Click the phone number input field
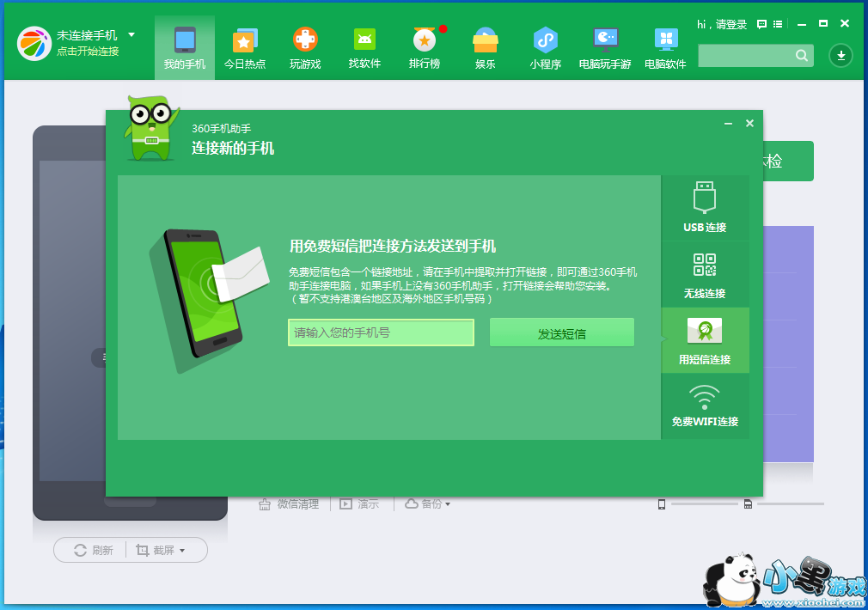The height and width of the screenshot is (610, 868). coord(381,332)
